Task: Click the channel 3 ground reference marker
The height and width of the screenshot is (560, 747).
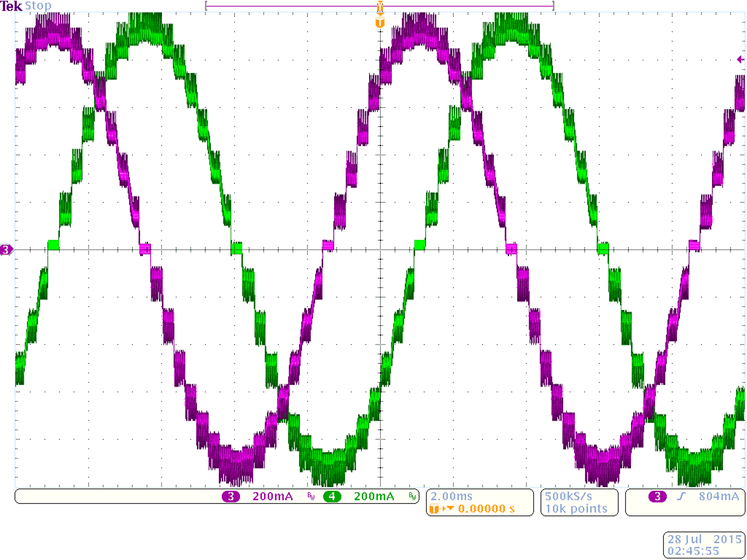Action: 7,250
